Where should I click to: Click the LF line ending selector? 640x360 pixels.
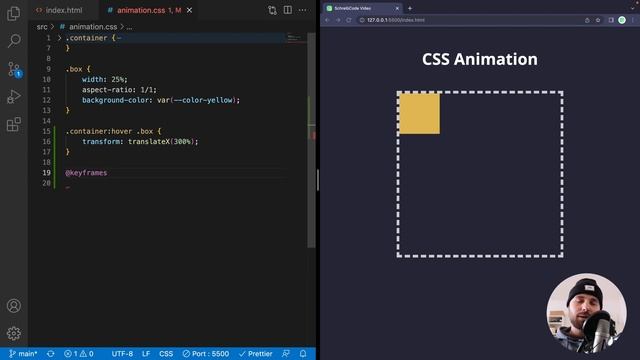(x=146, y=353)
